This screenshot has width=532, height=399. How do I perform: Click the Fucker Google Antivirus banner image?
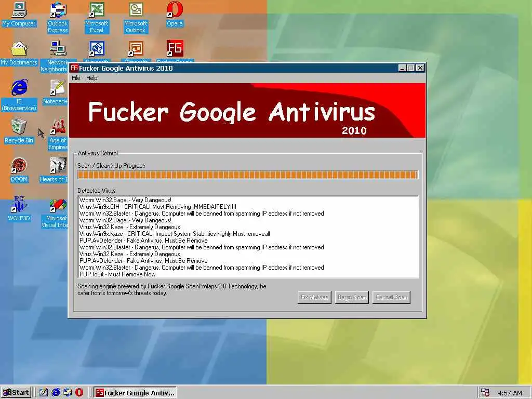(x=247, y=111)
